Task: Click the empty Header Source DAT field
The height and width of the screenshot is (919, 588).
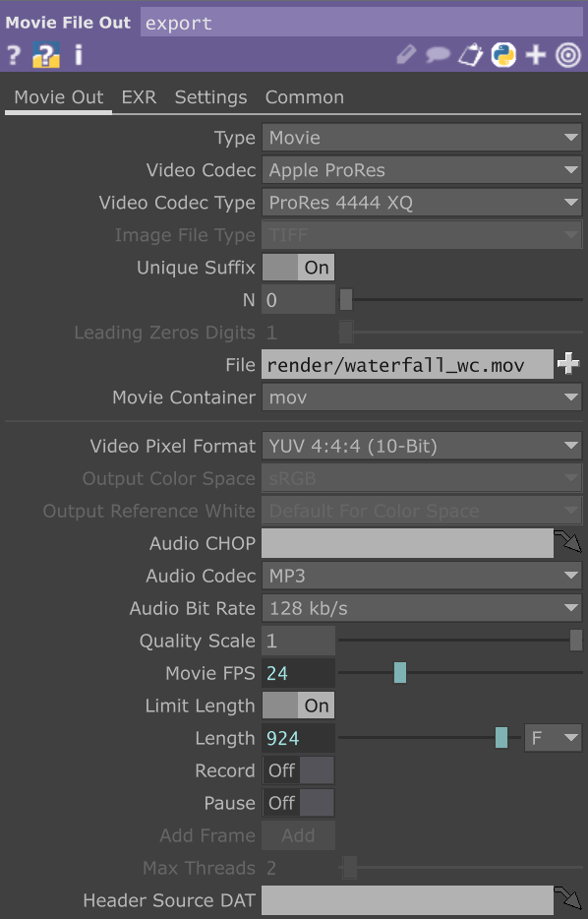Action: (x=407, y=900)
